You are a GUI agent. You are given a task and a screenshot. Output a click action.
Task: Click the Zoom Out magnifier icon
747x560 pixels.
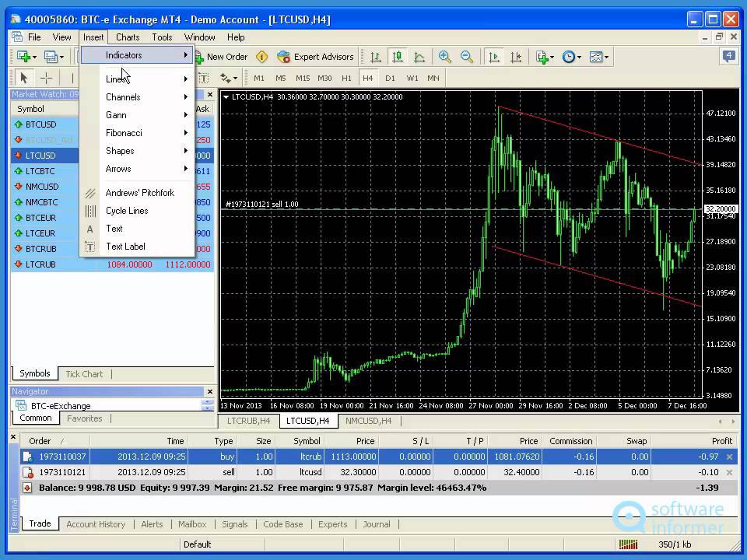[467, 57]
